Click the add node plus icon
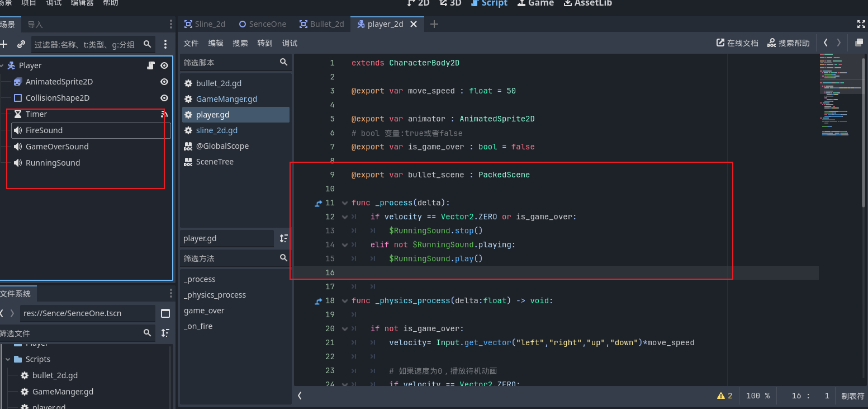This screenshot has width=868, height=409. (x=4, y=44)
